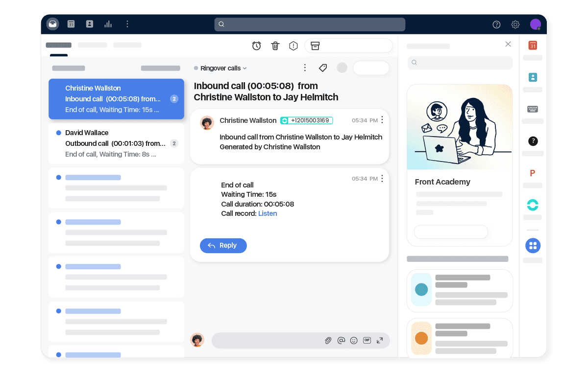Mark conversation as spam with hexagon icon
This screenshot has height=372, width=588.
(294, 46)
